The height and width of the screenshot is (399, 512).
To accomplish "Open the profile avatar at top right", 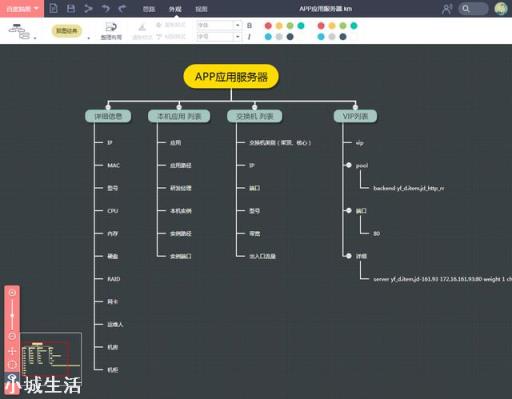I will 501,9.
